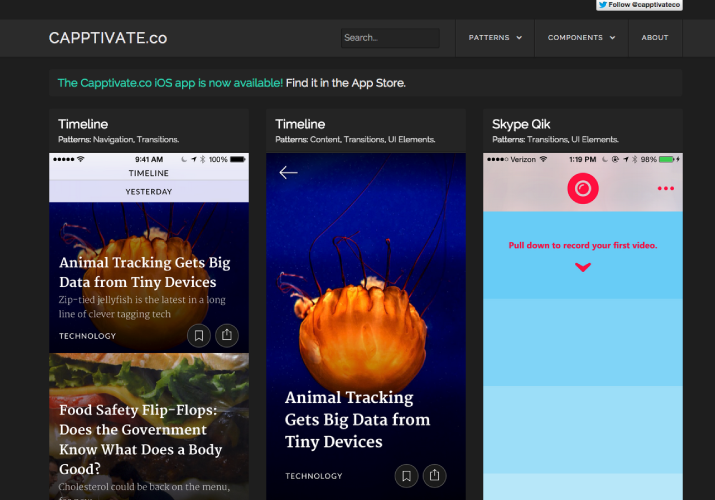Click the three-dot menu in Skype Qik
The height and width of the screenshot is (500, 715).
pyautogui.click(x=666, y=188)
